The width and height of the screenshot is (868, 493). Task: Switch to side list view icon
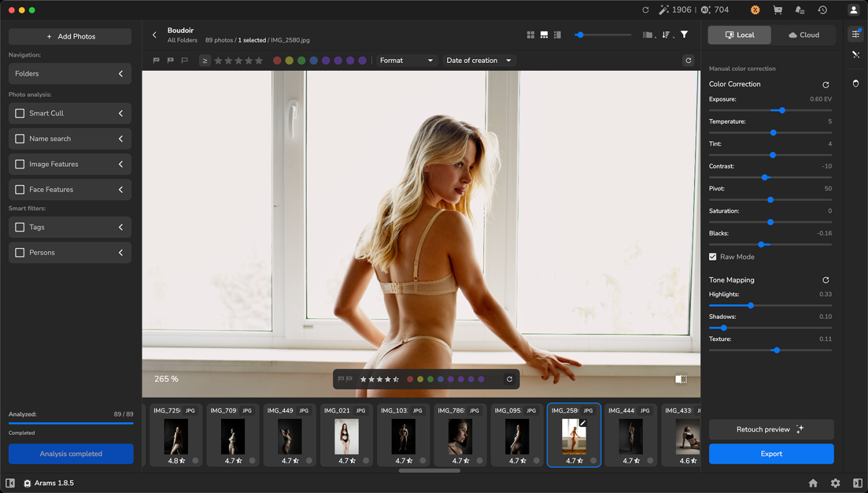pyautogui.click(x=557, y=35)
